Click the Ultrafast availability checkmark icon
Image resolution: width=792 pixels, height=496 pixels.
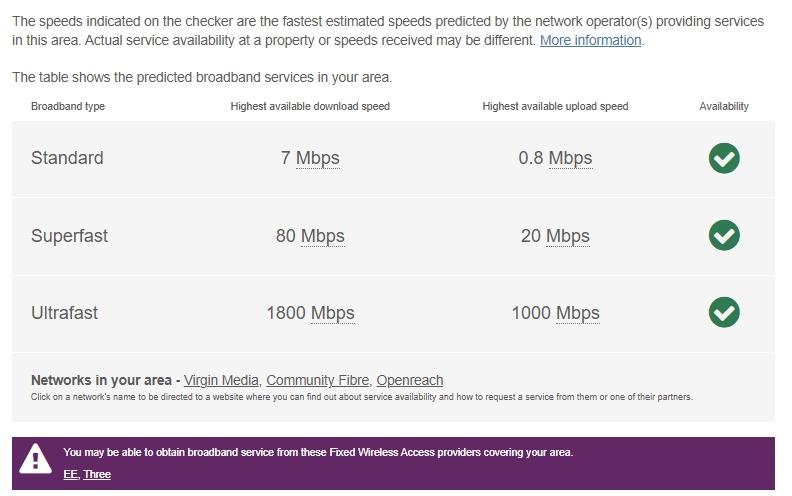pos(724,312)
